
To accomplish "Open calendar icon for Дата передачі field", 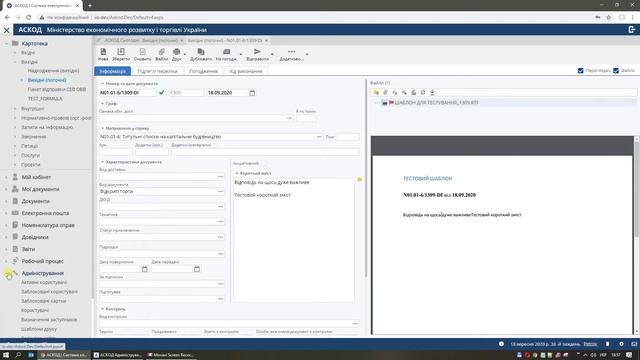I will 197,269.
